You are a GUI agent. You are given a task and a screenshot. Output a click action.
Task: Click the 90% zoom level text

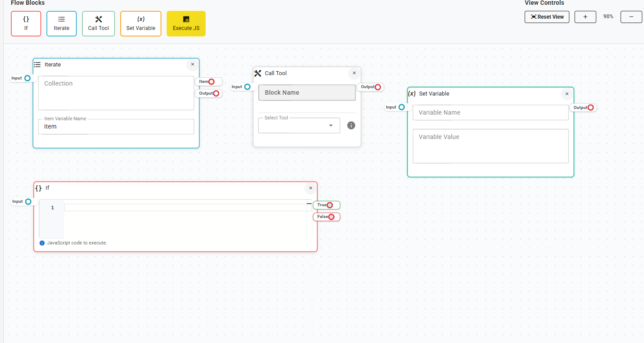(x=608, y=16)
